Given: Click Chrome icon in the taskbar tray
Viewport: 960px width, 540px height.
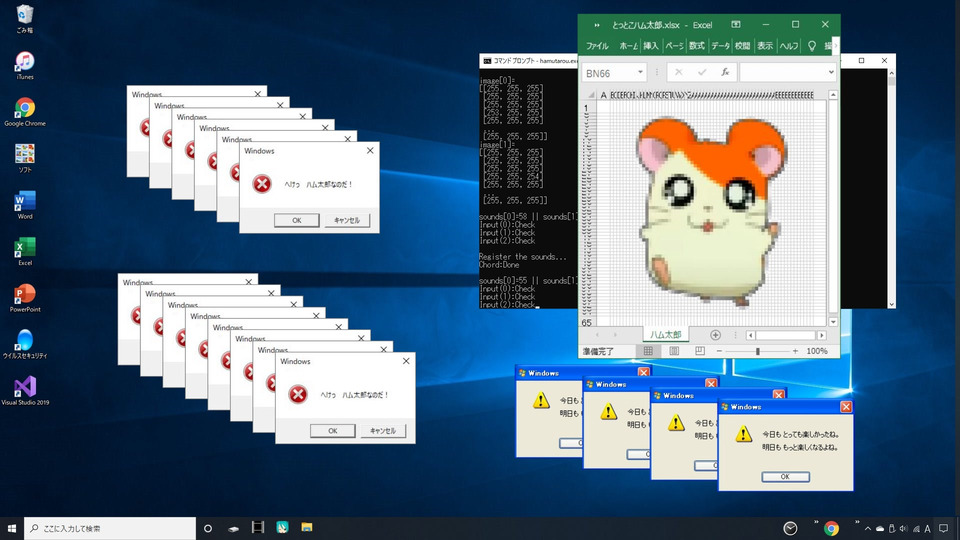Looking at the screenshot, I should [x=831, y=528].
